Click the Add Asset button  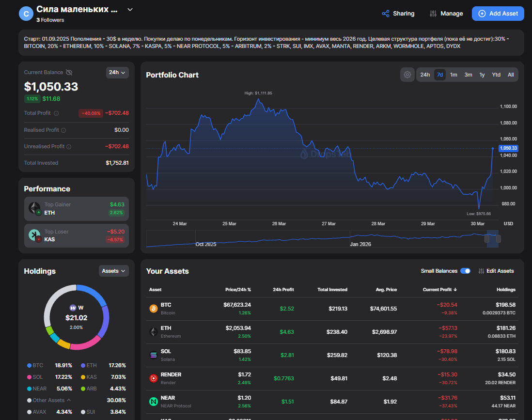pos(498,14)
